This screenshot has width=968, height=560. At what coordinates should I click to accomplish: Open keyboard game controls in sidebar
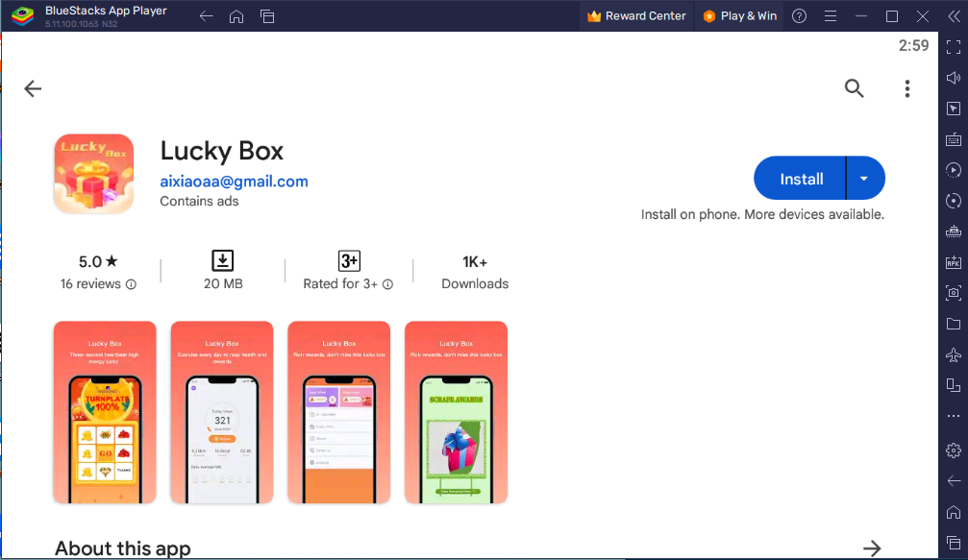[x=954, y=139]
